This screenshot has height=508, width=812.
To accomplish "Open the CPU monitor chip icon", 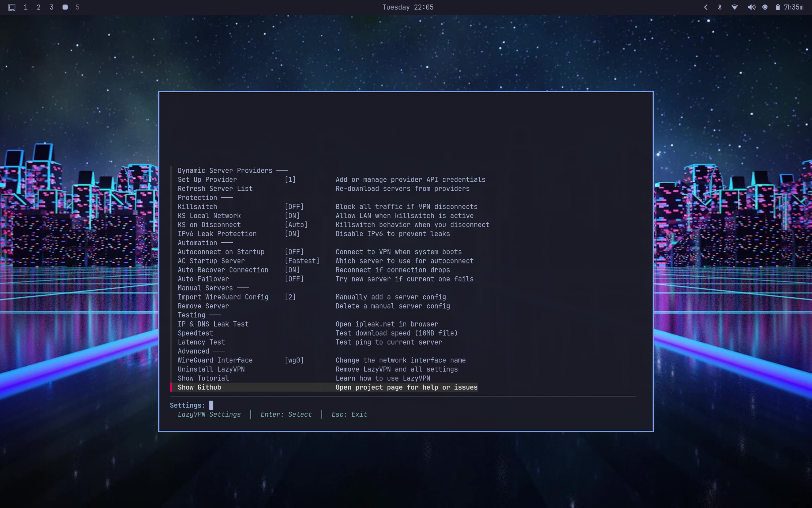I will 765,7.
